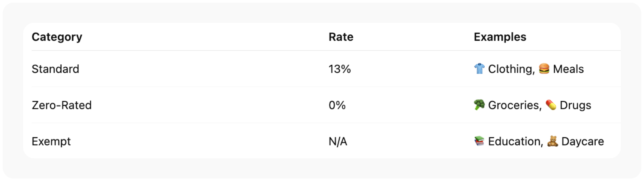Click the Exempt category cell
The image size is (644, 181).
pyautogui.click(x=51, y=142)
